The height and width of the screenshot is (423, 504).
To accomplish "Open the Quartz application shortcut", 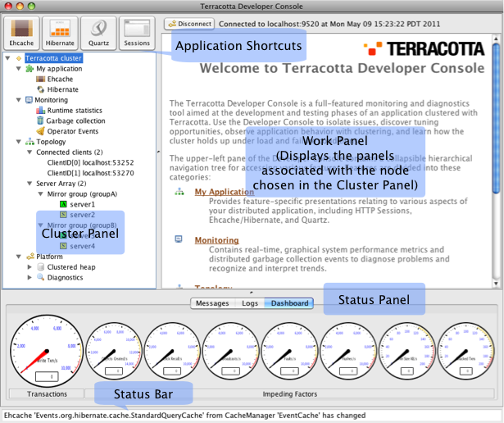I will (x=98, y=33).
